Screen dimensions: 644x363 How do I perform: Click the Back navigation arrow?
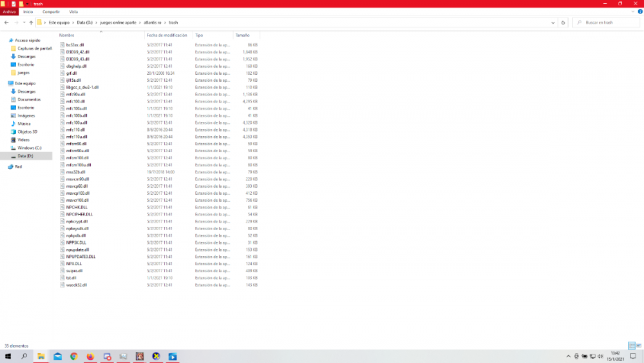[x=6, y=23]
